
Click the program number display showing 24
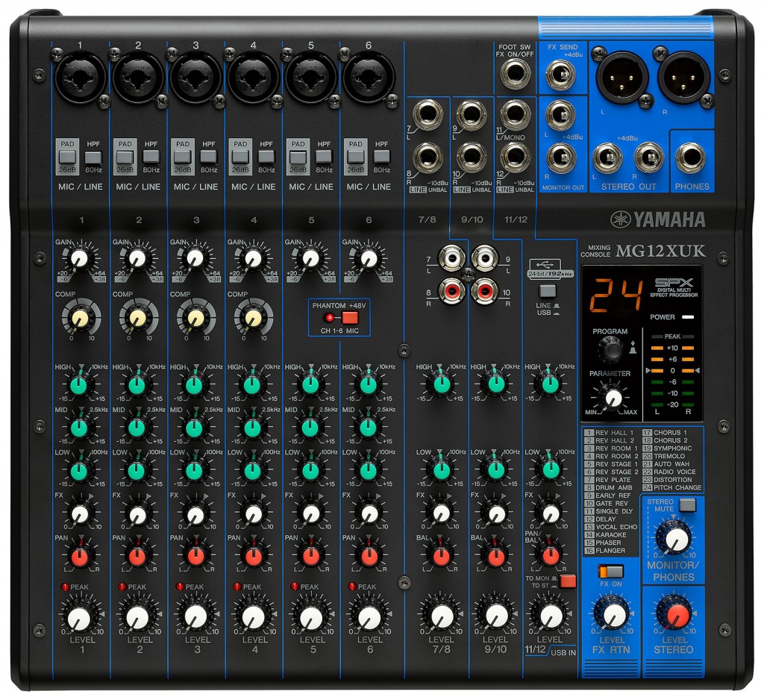616,296
